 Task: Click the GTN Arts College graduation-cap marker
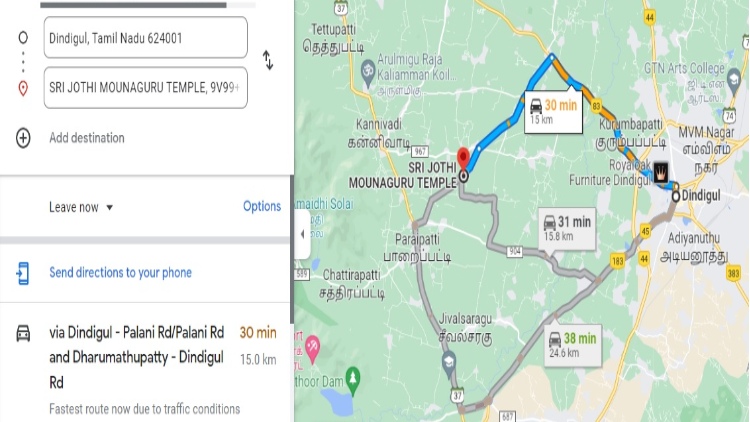click(733, 78)
